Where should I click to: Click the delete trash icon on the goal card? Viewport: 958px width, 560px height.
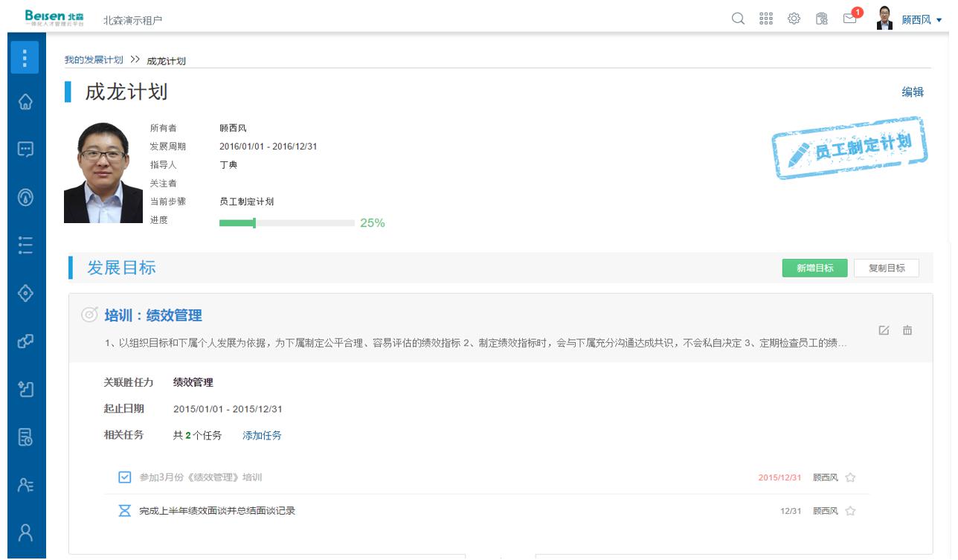(x=907, y=330)
